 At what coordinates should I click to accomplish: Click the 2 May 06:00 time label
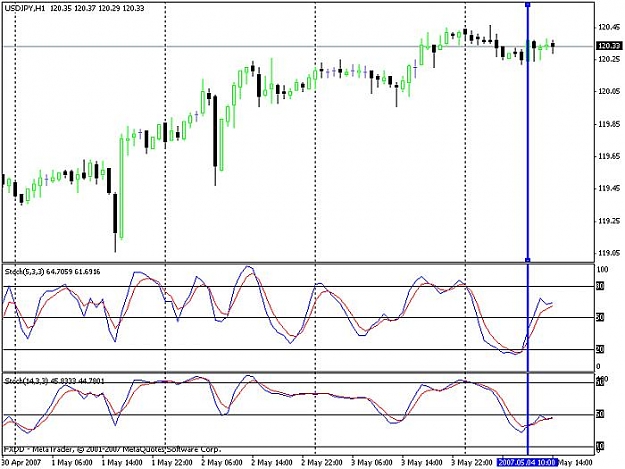(x=222, y=463)
